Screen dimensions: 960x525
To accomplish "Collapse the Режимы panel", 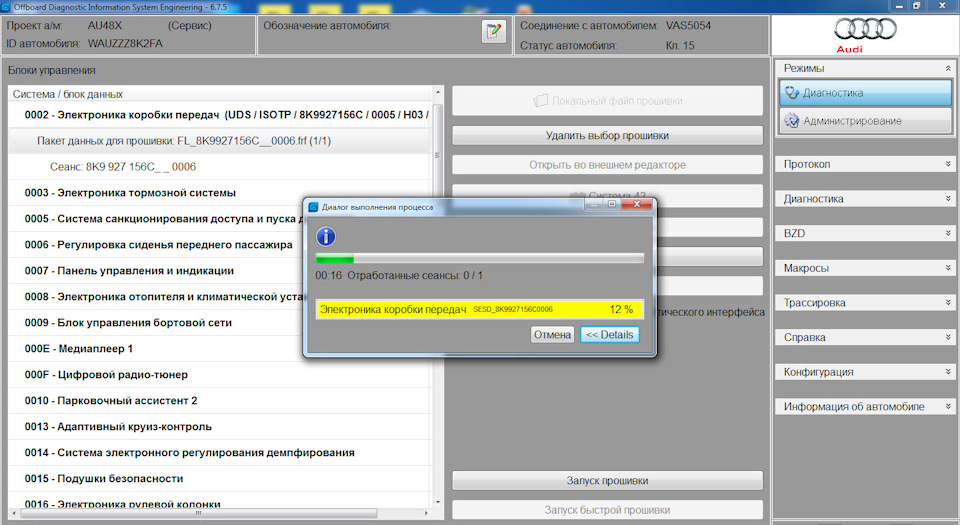I will click(x=948, y=68).
